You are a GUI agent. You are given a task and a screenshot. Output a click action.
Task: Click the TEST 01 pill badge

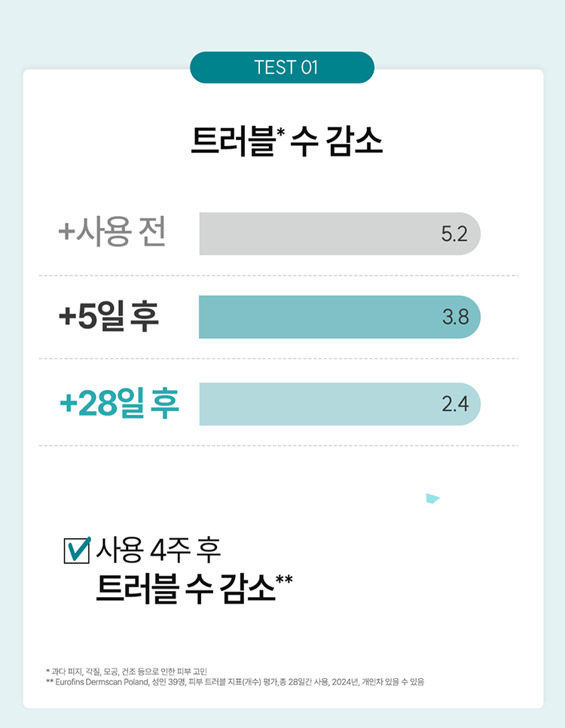tap(282, 67)
